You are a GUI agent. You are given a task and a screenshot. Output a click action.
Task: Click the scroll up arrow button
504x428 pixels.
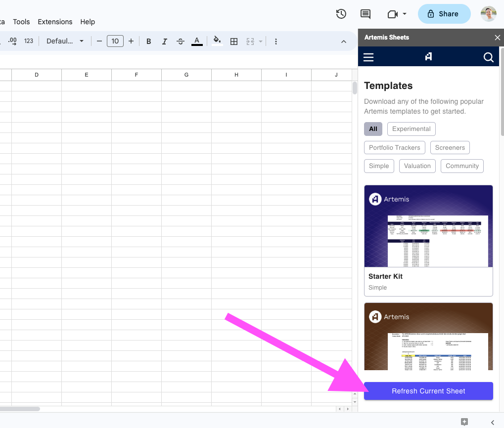[x=355, y=393]
